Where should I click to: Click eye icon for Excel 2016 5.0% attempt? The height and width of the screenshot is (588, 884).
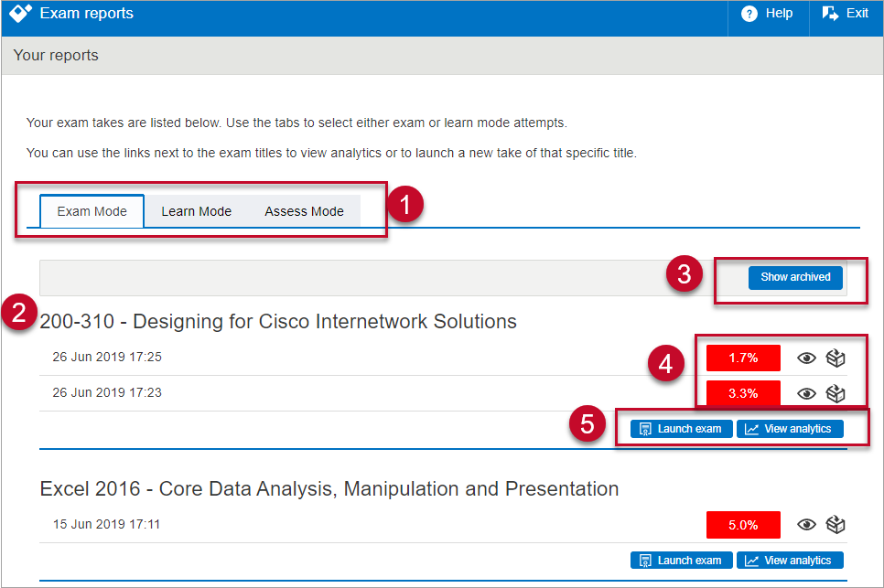click(x=806, y=525)
